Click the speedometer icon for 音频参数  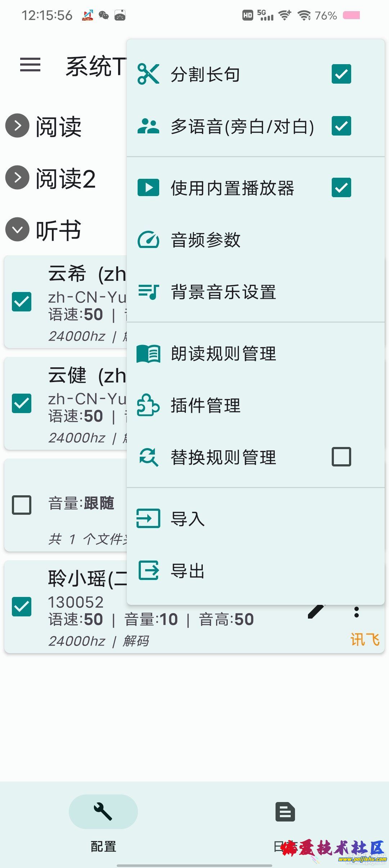pyautogui.click(x=148, y=240)
